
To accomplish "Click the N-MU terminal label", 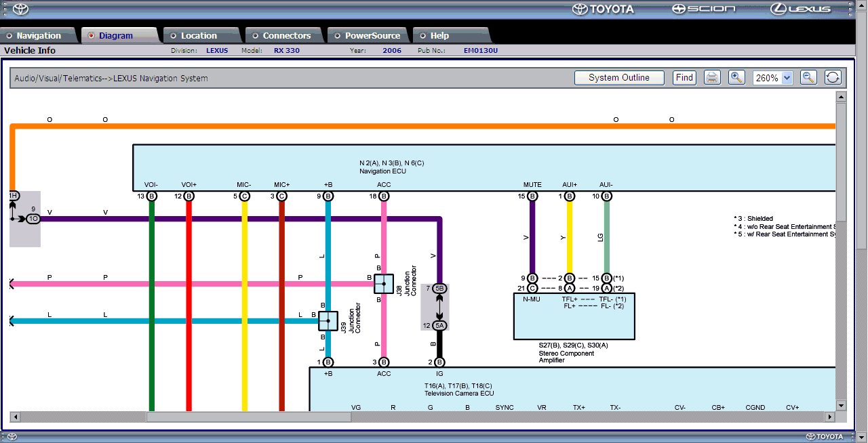I will click(531, 299).
